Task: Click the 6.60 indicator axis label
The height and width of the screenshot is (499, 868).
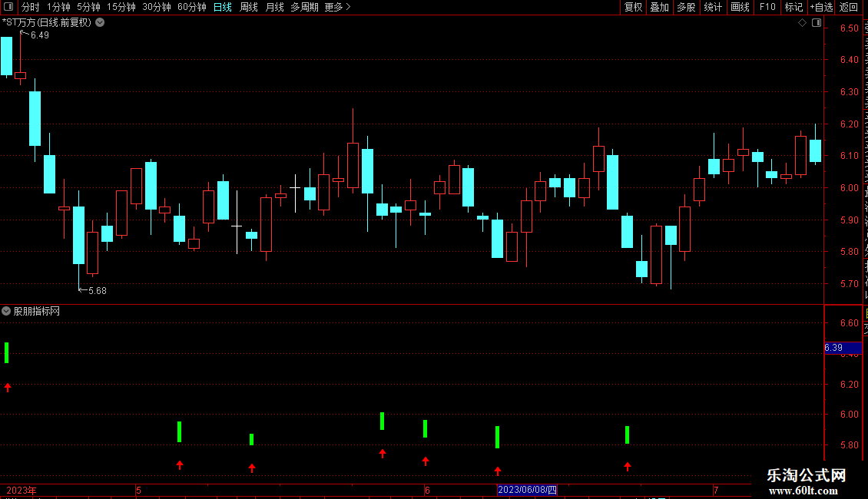Action: point(849,323)
